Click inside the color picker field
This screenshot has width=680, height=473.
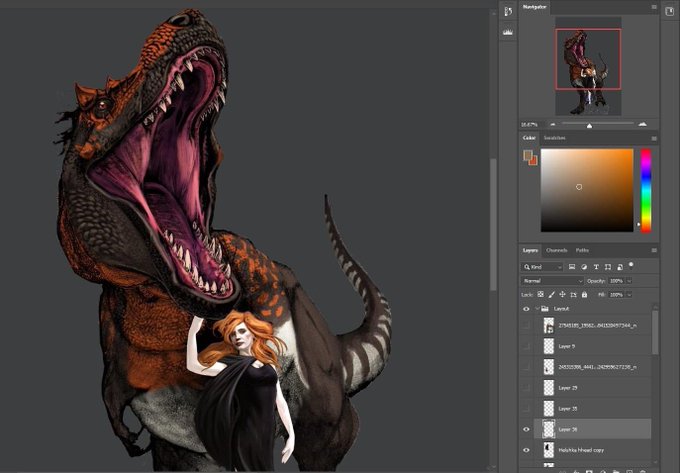point(587,190)
